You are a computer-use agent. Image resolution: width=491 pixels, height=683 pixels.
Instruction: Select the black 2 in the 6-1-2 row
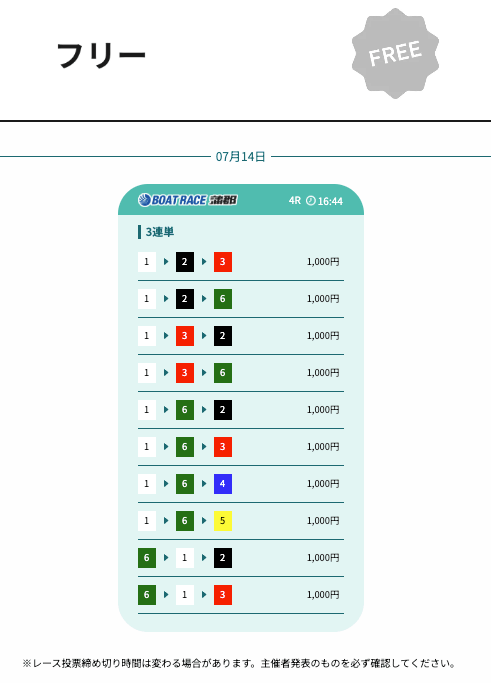(223, 558)
